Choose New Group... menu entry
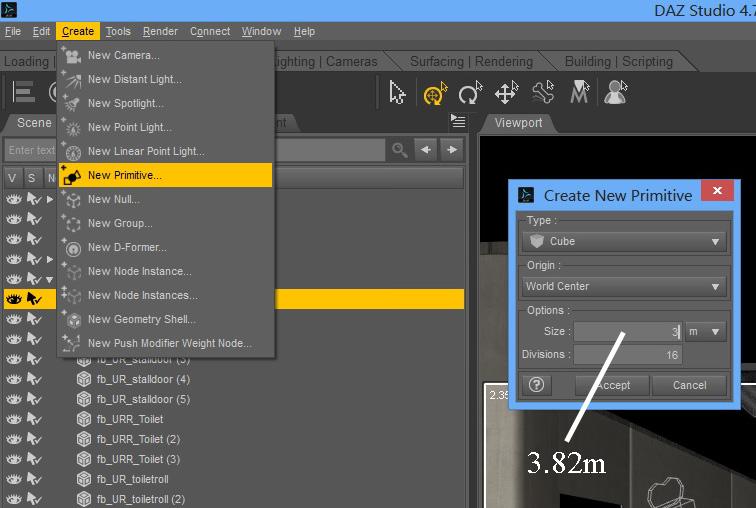 pyautogui.click(x=165, y=223)
